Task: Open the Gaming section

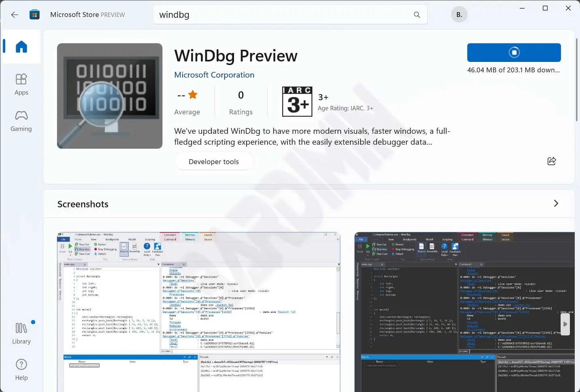Action: pos(21,121)
